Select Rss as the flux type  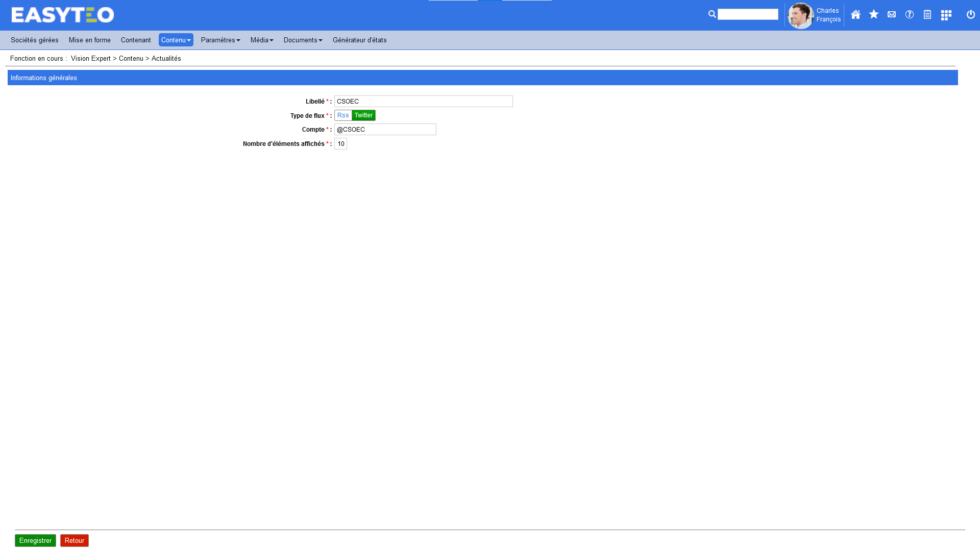coord(343,115)
